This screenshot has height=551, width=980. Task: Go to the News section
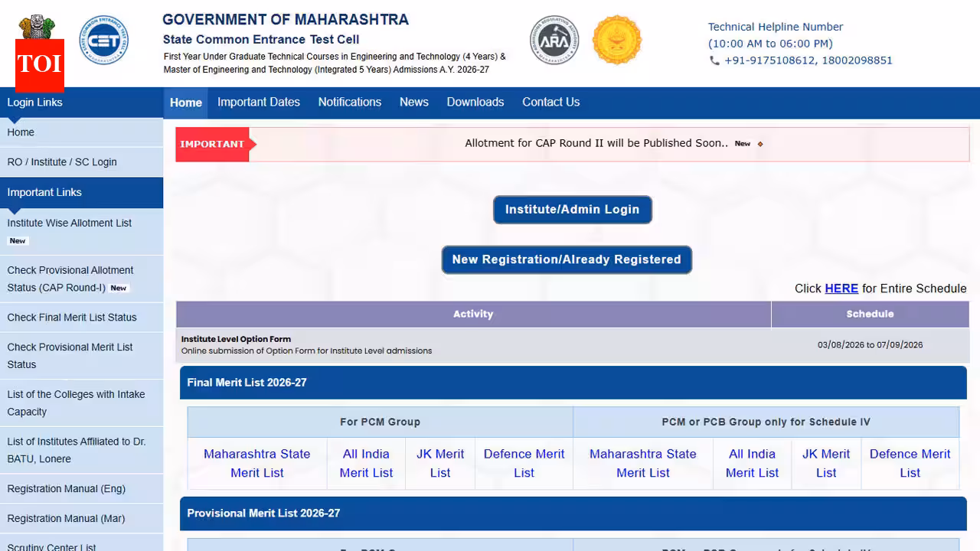[x=414, y=102]
